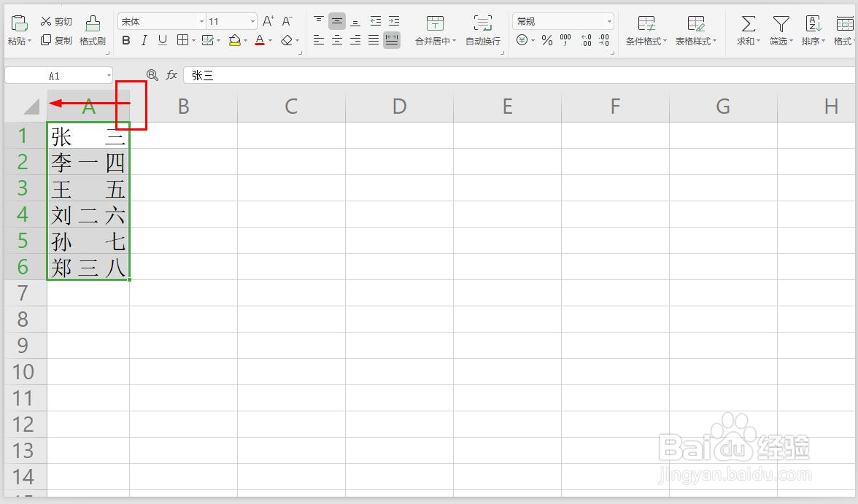Open the font size dropdown

(252, 21)
